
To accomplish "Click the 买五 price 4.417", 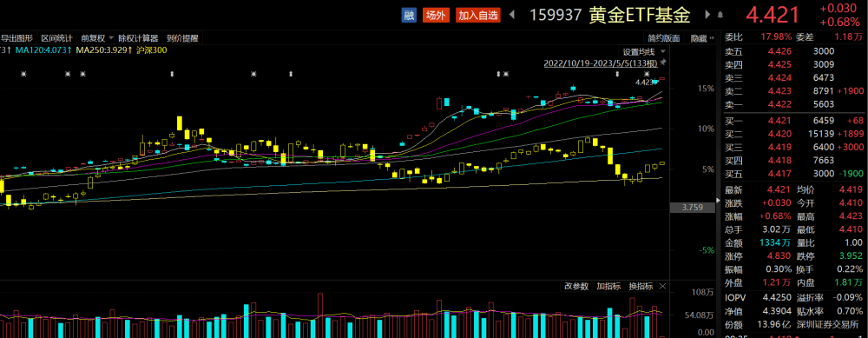I will point(779,174).
